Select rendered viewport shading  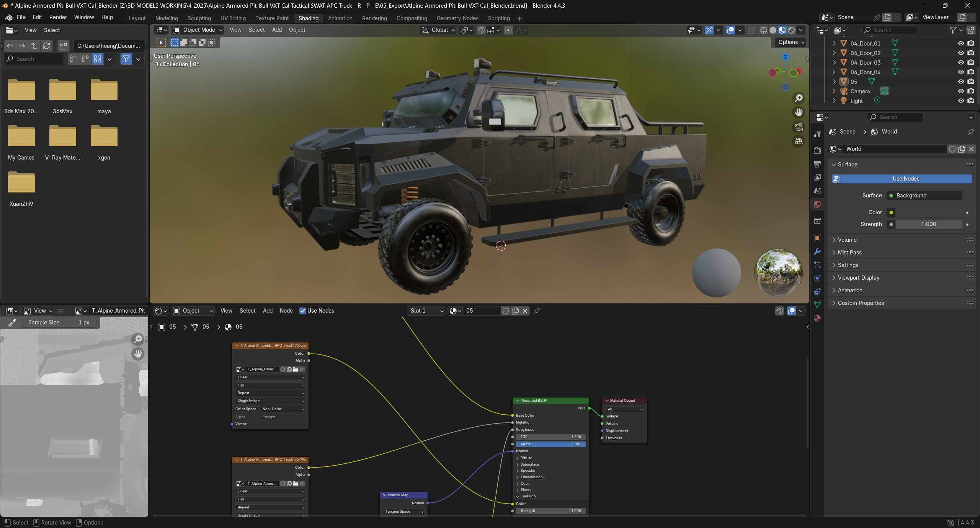[791, 30]
